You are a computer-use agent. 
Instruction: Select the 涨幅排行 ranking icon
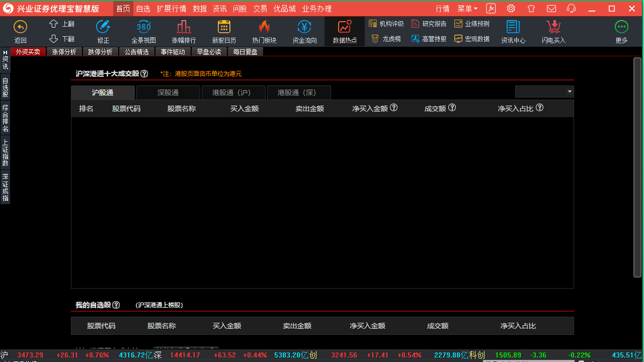click(x=183, y=26)
